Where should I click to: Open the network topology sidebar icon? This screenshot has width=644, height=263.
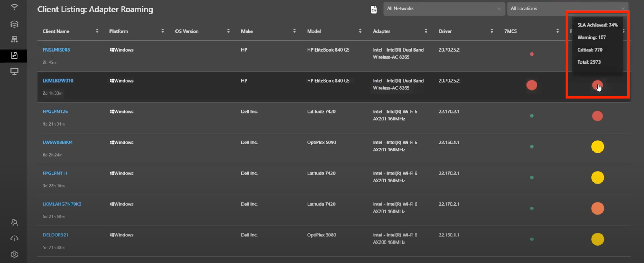[x=14, y=39]
